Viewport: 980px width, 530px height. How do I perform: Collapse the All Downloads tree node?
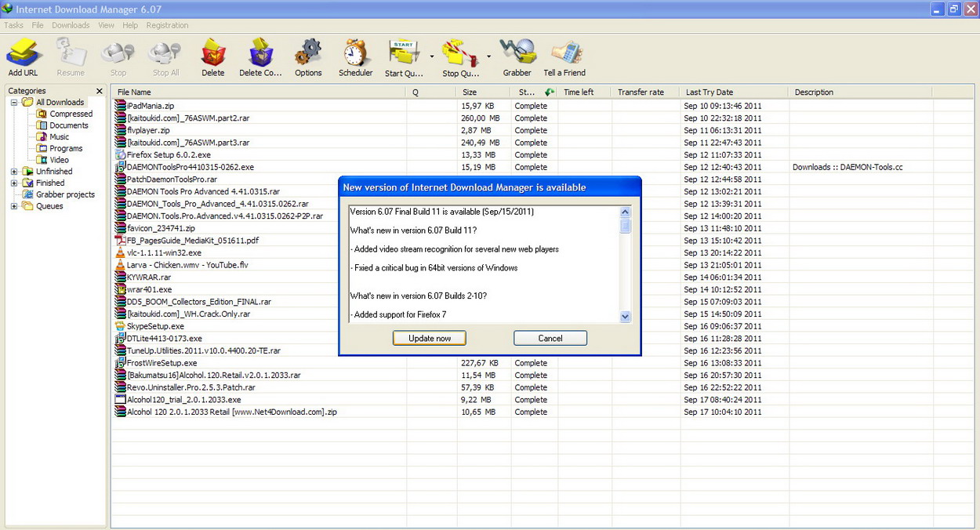[14, 103]
